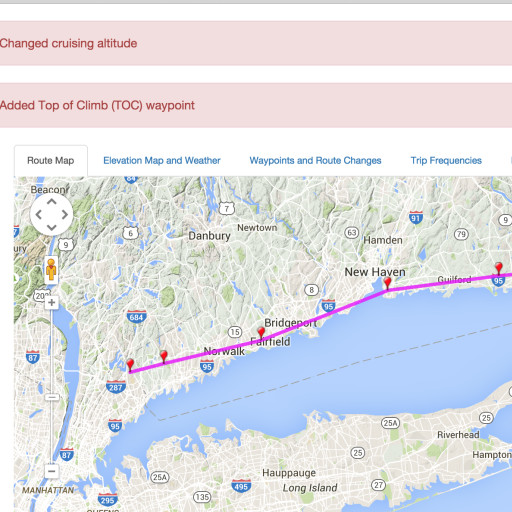
Task: Switch to the Trip Frequencies tab
Action: coord(446,161)
